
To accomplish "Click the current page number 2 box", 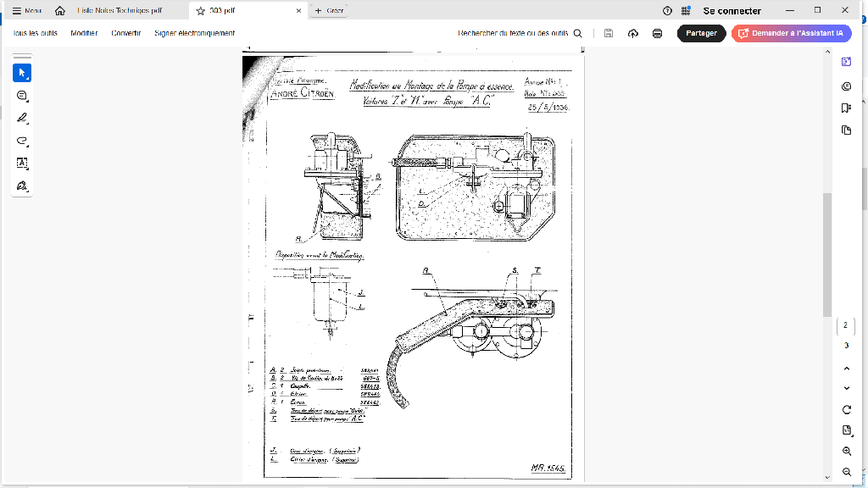I will click(x=845, y=325).
